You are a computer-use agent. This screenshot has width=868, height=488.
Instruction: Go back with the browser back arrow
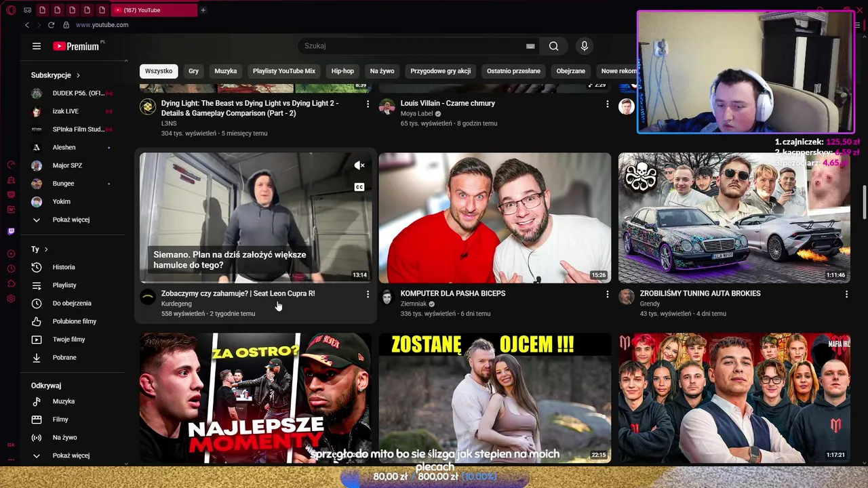click(27, 25)
